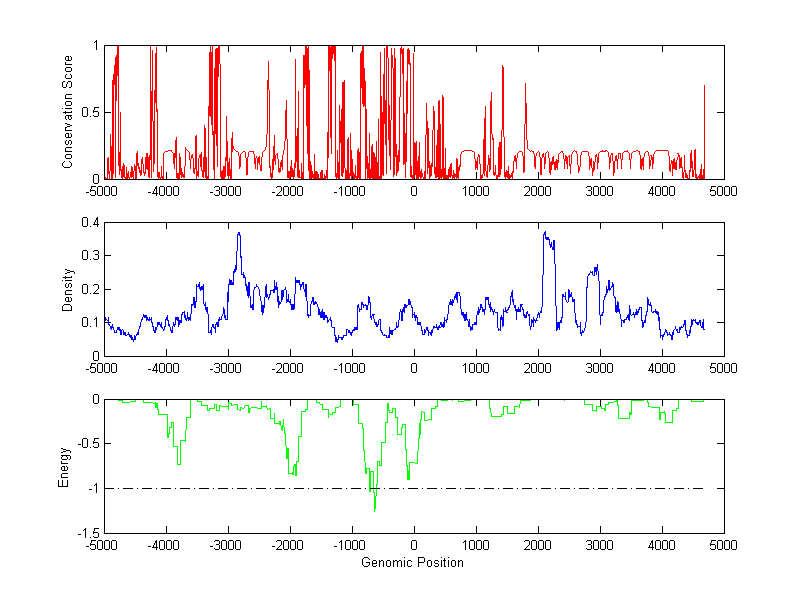Click the green energy dip near position -2000
The image size is (800, 599).
click(291, 471)
